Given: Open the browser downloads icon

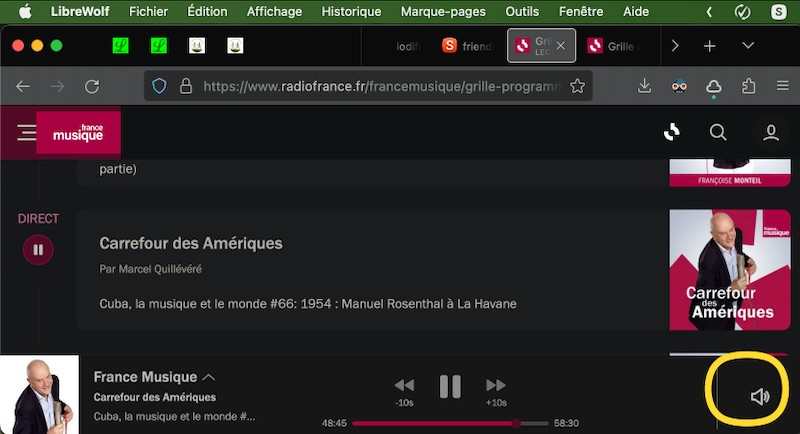Looking at the screenshot, I should tap(645, 87).
